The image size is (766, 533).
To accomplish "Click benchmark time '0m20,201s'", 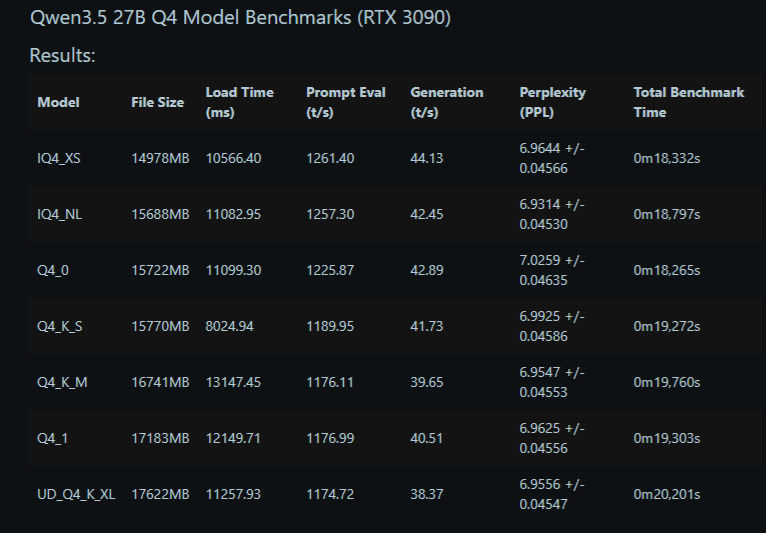I will 666,494.
